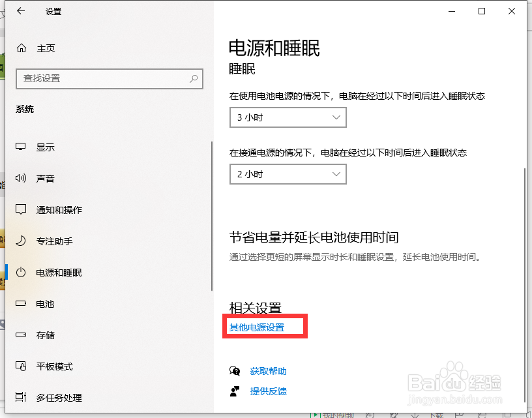Open 通知和操作 via its notification icon
Image resolution: width=532 pixels, height=418 pixels.
click(x=20, y=209)
